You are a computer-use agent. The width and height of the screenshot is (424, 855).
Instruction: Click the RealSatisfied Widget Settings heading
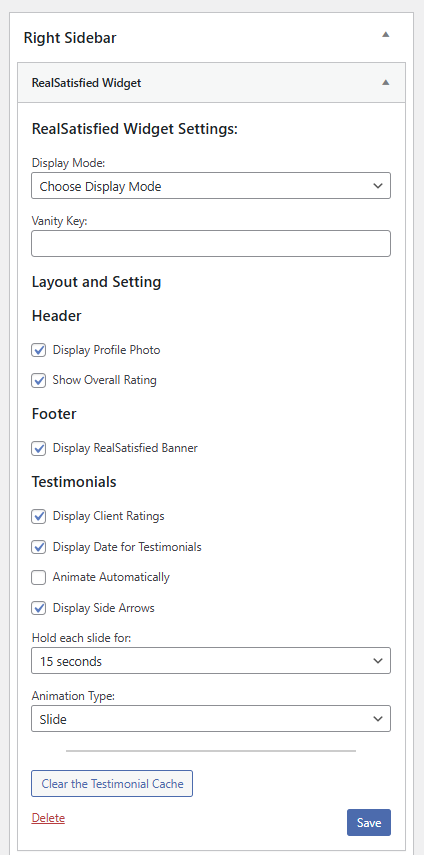click(135, 129)
